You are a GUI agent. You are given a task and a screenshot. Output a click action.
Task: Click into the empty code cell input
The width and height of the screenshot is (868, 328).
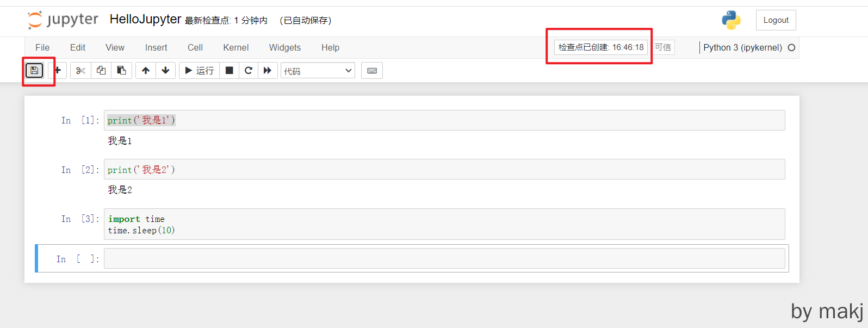coord(444,258)
